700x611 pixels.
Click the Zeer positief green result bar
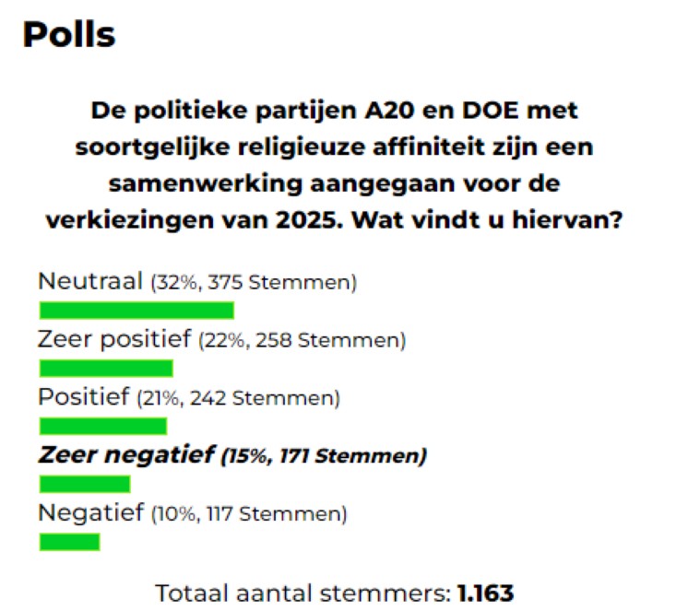click(x=105, y=369)
